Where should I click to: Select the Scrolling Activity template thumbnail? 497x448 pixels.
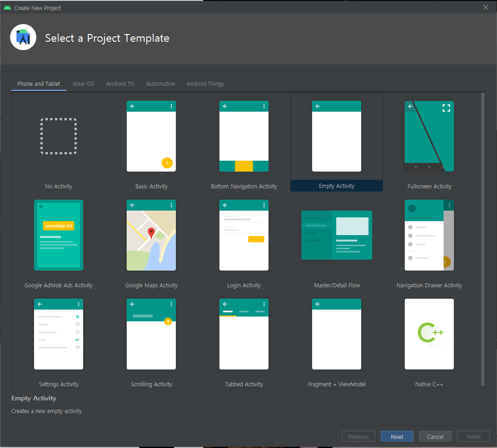[x=151, y=334]
